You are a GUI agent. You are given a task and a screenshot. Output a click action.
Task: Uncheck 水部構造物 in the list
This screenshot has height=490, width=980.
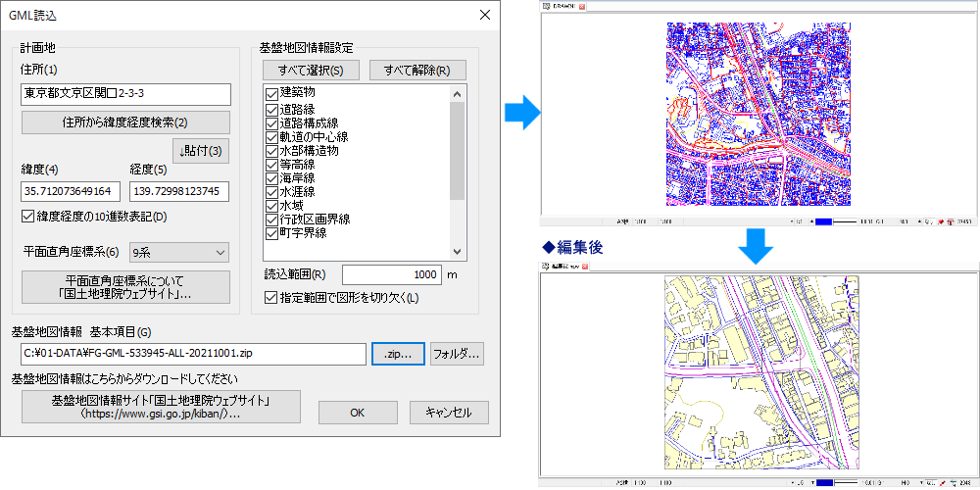pos(271,151)
